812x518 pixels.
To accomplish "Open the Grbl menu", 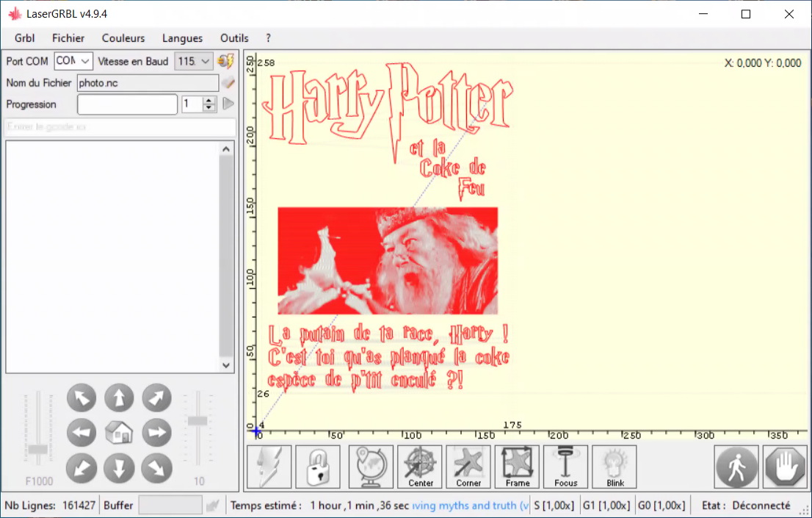I will (x=24, y=38).
